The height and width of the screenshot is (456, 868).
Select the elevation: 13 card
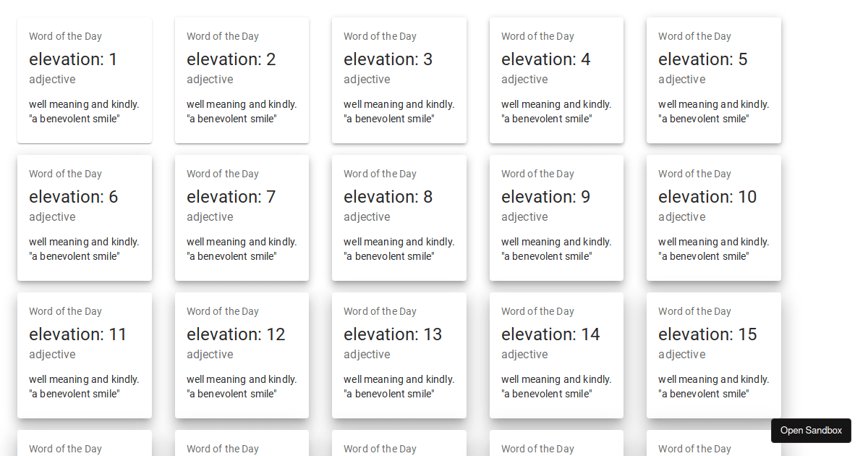[x=399, y=355]
